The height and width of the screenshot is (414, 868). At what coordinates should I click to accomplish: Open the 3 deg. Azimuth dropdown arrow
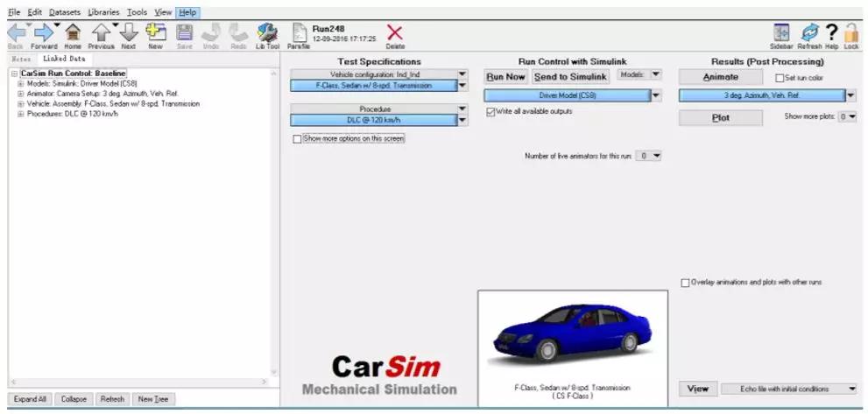pyautogui.click(x=850, y=95)
